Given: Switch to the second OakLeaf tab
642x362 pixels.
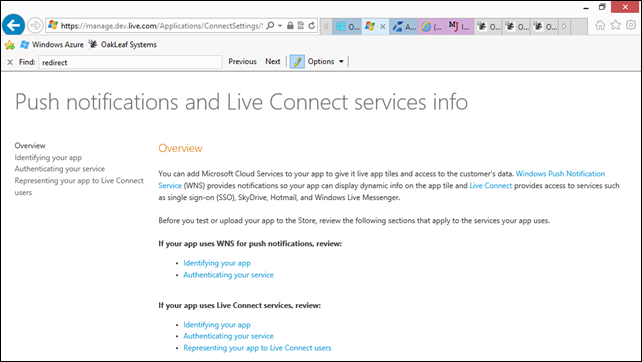Looking at the screenshot, I should [517, 27].
